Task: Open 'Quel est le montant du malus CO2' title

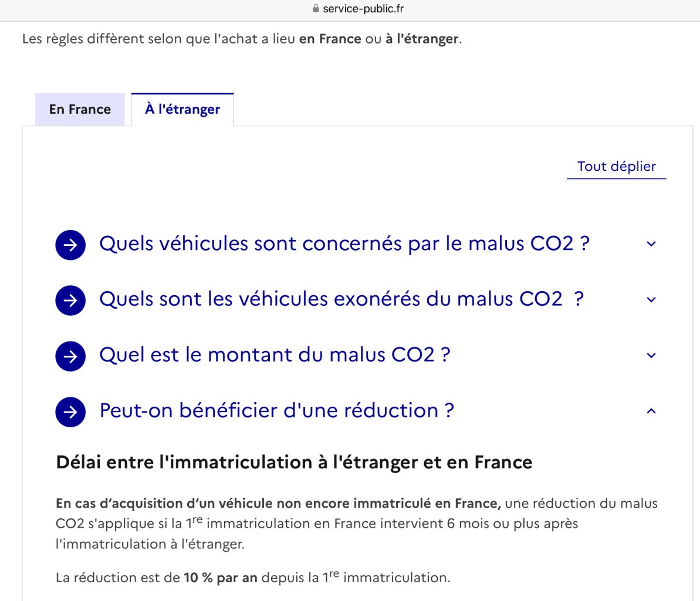Action: [275, 355]
